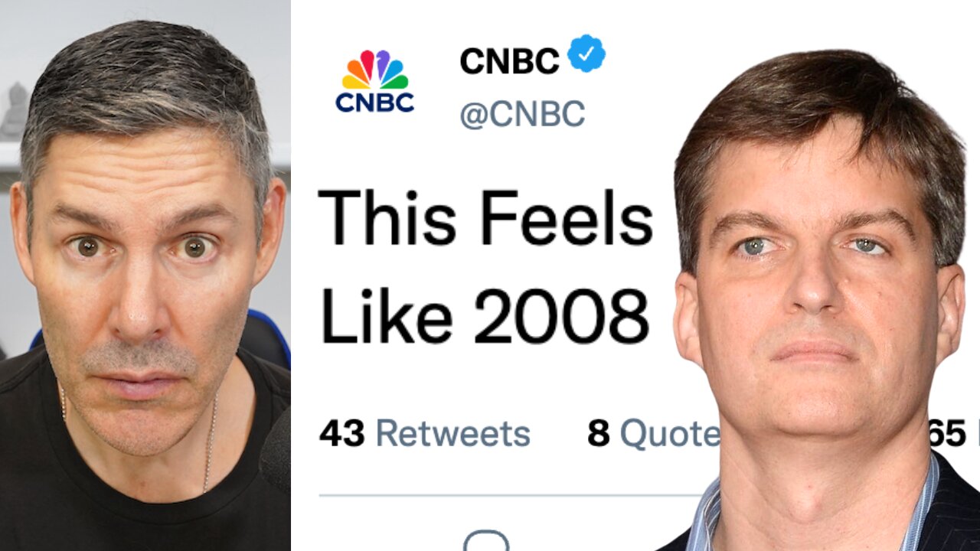980x551 pixels.
Task: Click the small statue figurine in the background
Action: (13, 108)
